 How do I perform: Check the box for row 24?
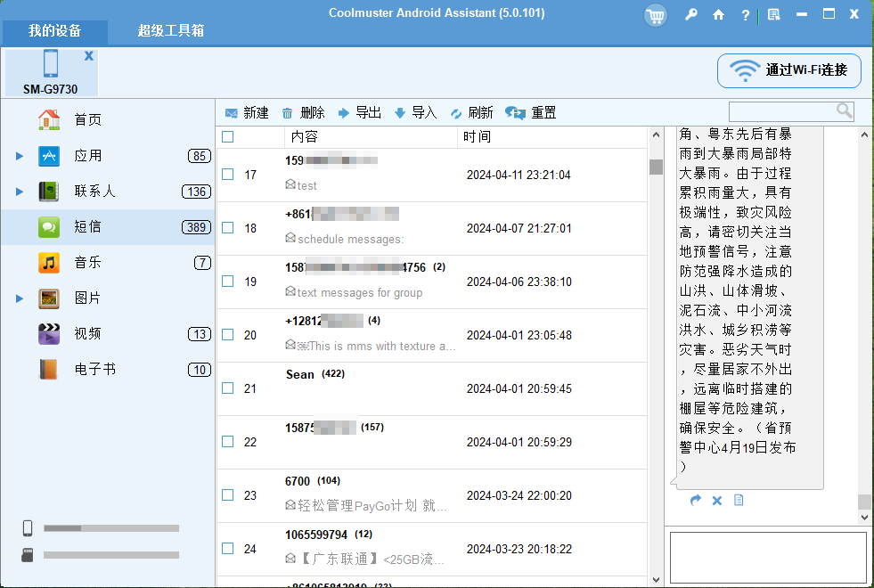(227, 549)
